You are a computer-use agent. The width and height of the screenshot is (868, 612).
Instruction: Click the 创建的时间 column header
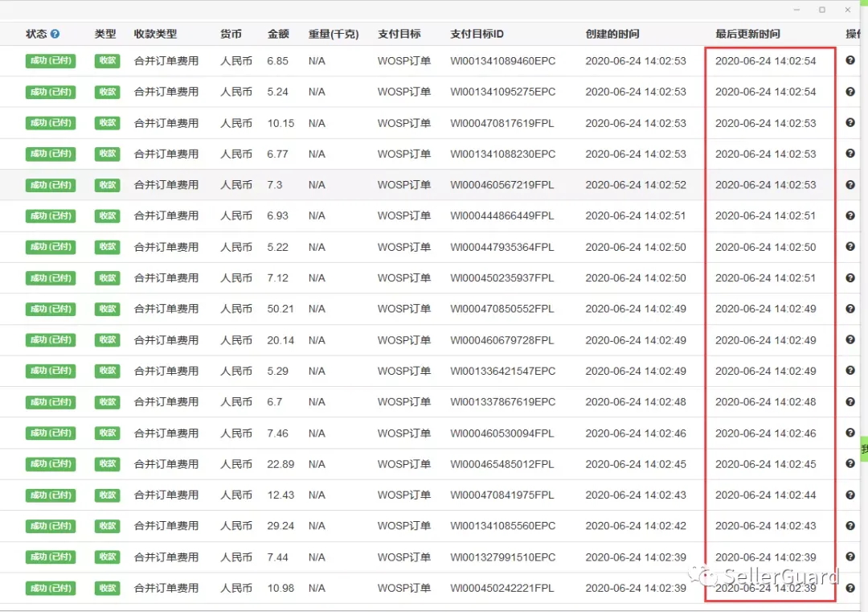tap(612, 34)
